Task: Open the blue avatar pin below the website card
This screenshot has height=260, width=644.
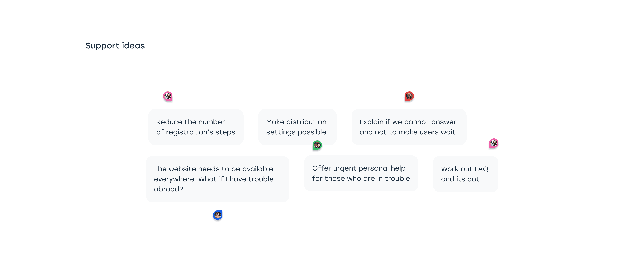Action: coord(218,215)
